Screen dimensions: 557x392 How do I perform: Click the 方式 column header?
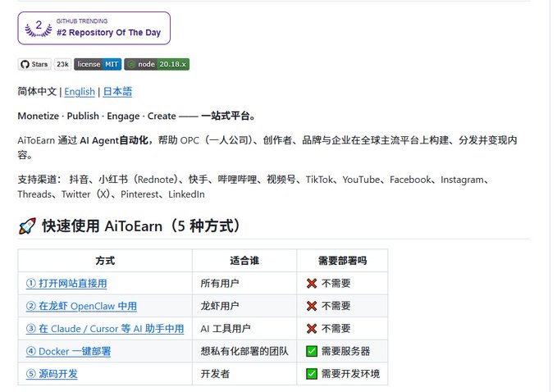(105, 261)
